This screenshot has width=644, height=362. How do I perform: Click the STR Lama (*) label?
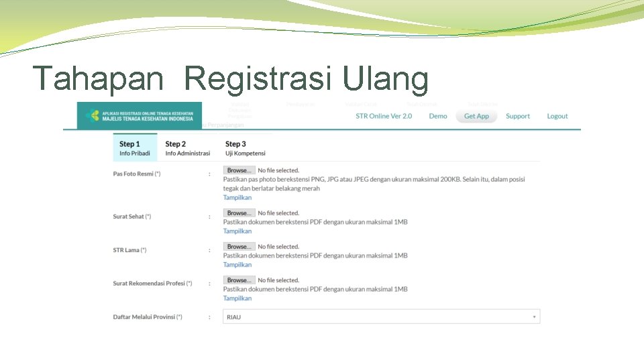[129, 250]
